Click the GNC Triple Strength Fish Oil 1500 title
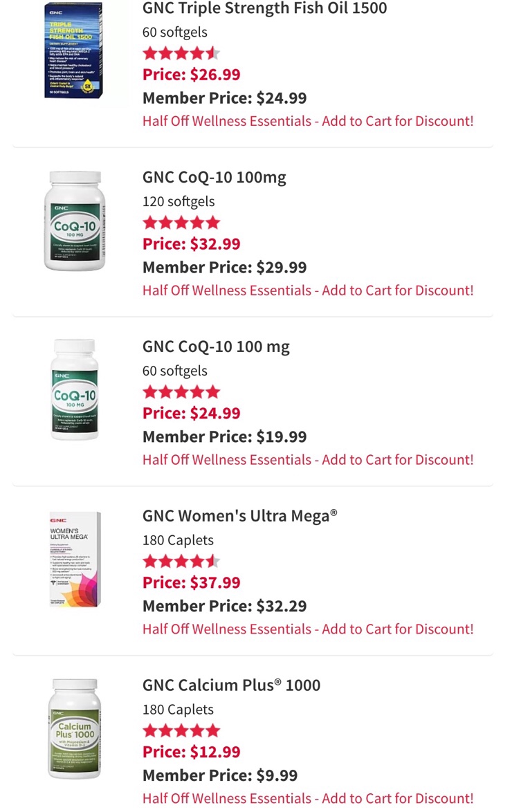The width and height of the screenshot is (512, 812). click(x=265, y=8)
